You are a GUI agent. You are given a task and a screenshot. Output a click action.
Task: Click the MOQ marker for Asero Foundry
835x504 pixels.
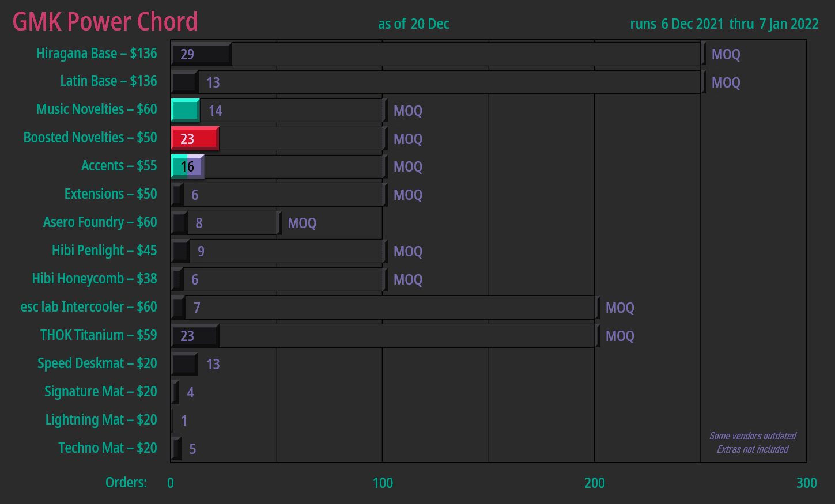coord(301,223)
